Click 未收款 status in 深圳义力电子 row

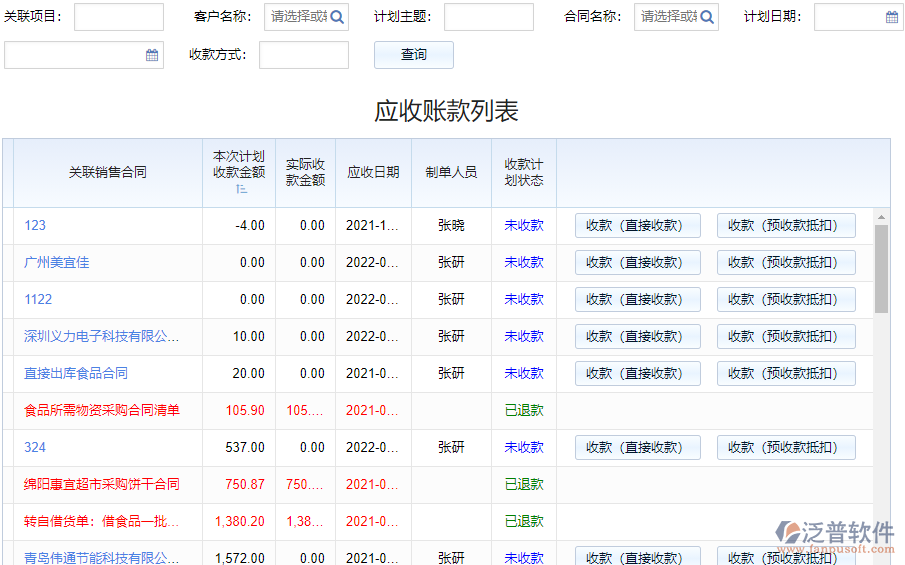(524, 336)
